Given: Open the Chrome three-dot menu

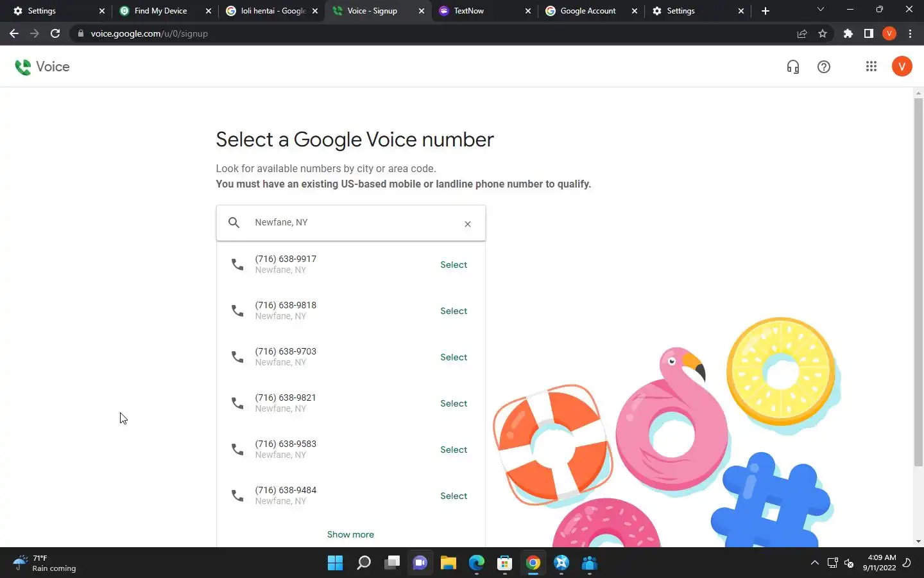Looking at the screenshot, I should 910,33.
